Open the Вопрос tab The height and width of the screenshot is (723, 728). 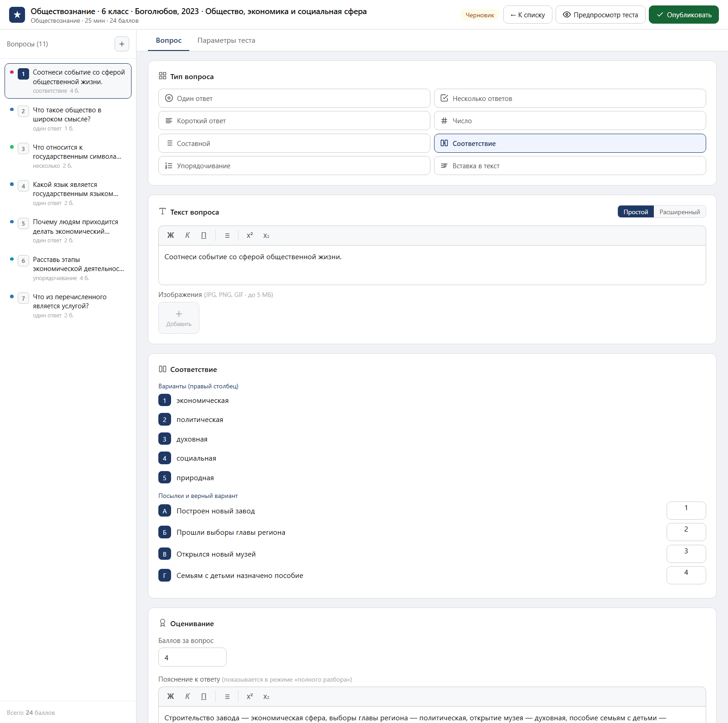(169, 40)
